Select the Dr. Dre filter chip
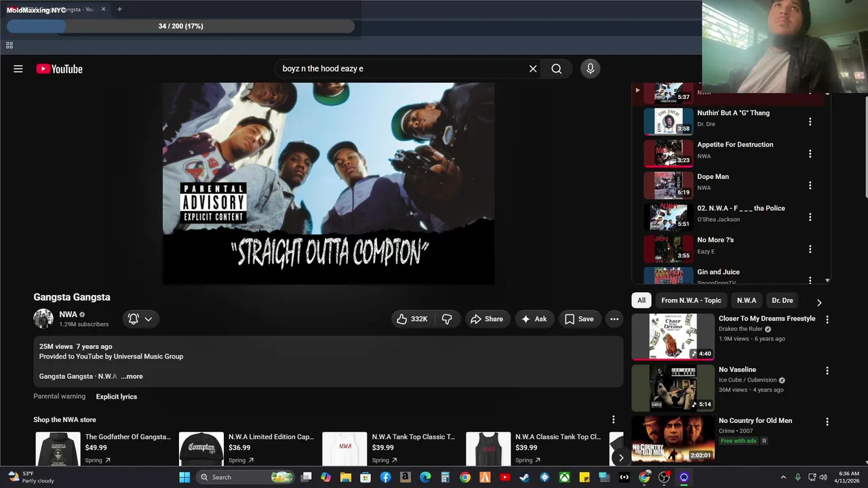The image size is (868, 488). pyautogui.click(x=783, y=300)
